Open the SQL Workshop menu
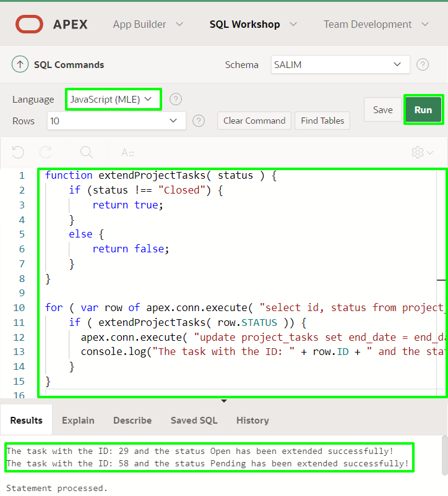448x496 pixels. click(244, 24)
